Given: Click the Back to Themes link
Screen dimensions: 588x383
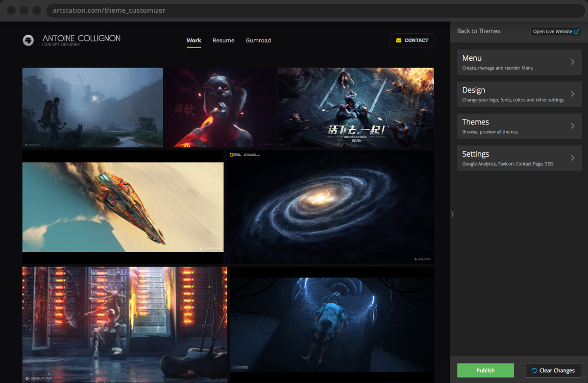Looking at the screenshot, I should (478, 31).
